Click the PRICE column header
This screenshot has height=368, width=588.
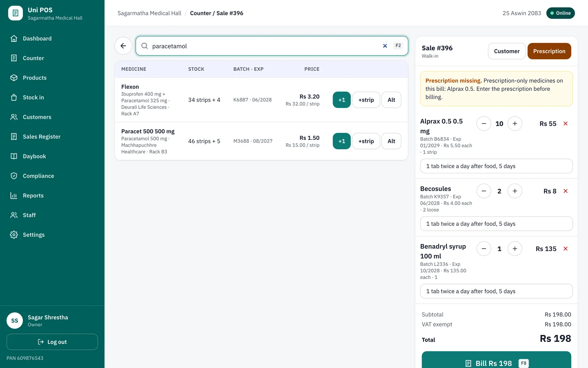(312, 69)
